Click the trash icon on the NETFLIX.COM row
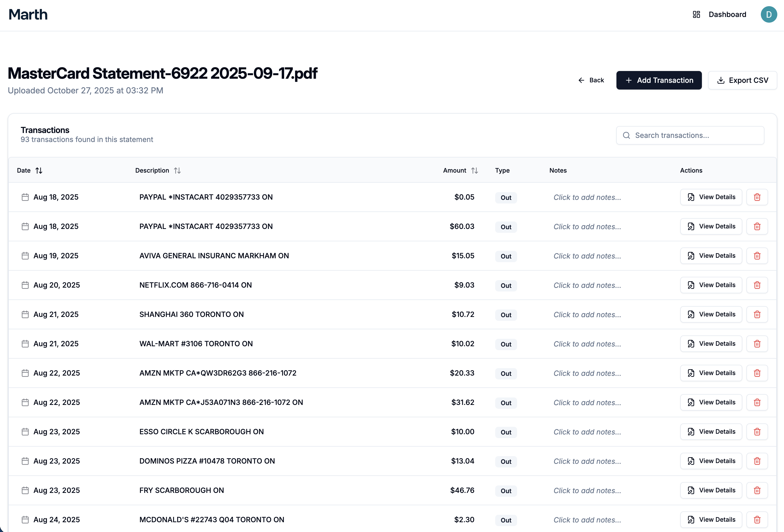 click(x=757, y=285)
